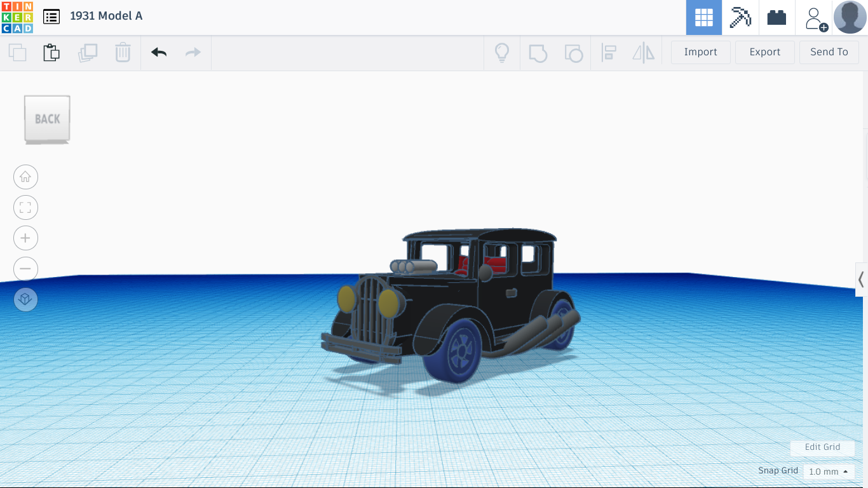
Task: Click the Redo arrow icon
Action: [193, 52]
